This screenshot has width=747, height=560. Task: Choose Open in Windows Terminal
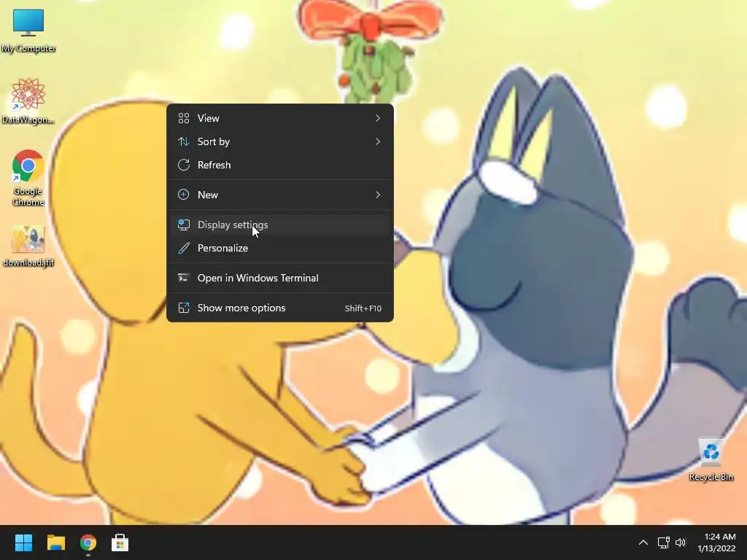coord(279,278)
